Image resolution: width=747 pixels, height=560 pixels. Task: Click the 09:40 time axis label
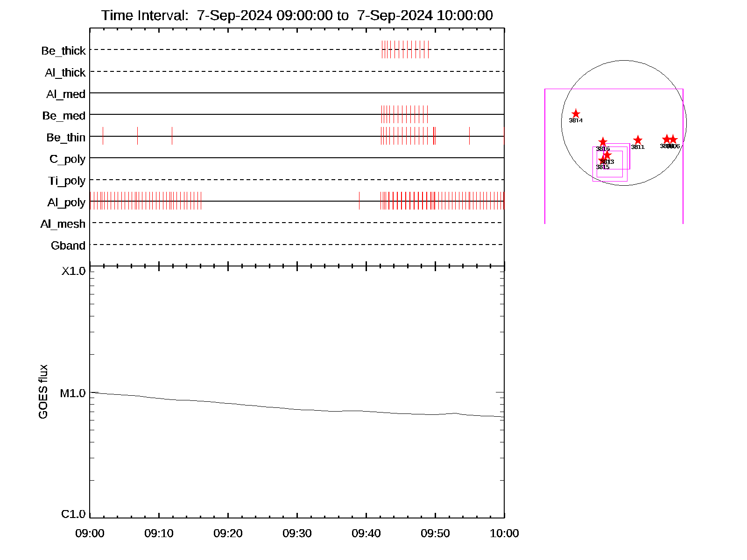coord(366,533)
